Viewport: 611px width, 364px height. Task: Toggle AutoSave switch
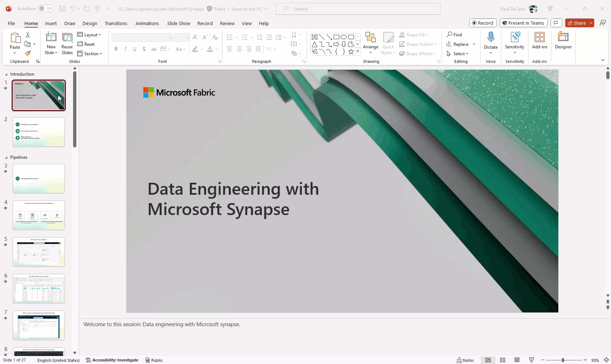tap(46, 9)
